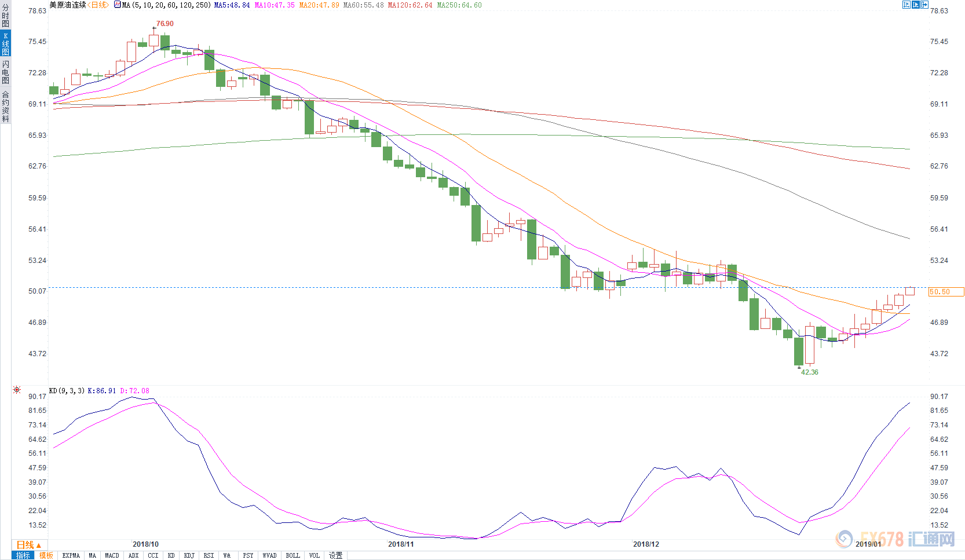Click the <日线> period label in title

98,5
